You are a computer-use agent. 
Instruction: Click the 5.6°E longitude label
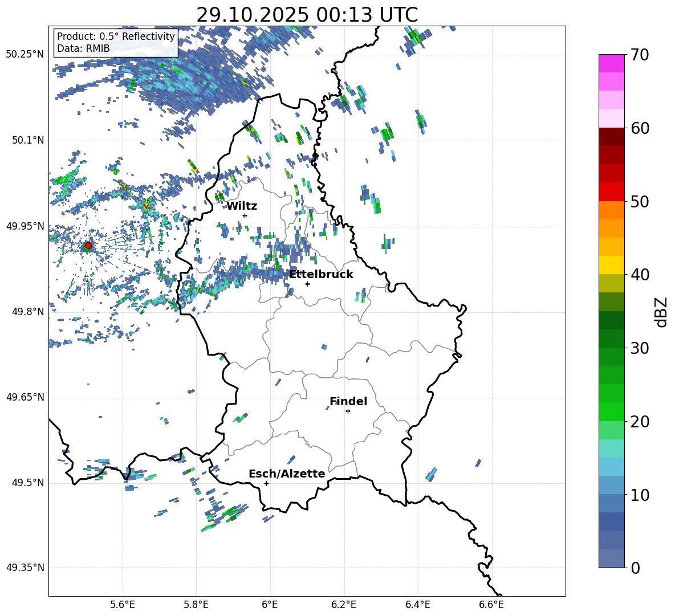tap(123, 605)
